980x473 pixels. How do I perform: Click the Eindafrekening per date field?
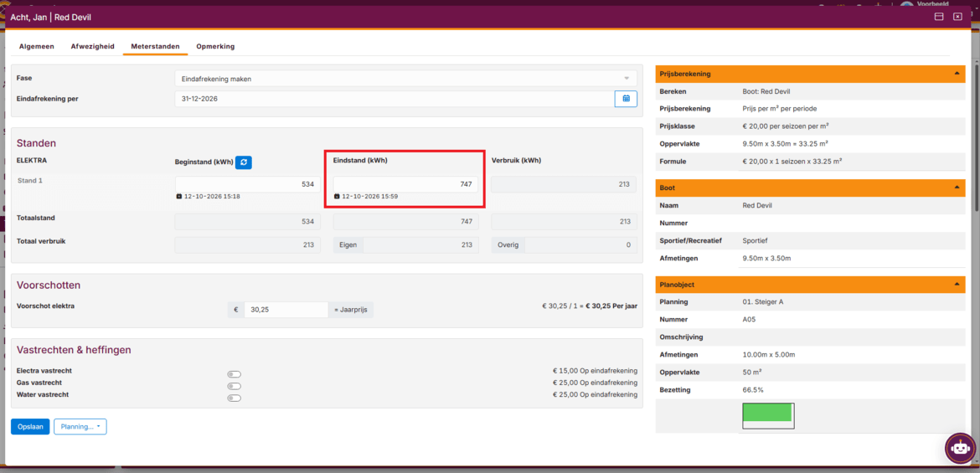click(395, 99)
